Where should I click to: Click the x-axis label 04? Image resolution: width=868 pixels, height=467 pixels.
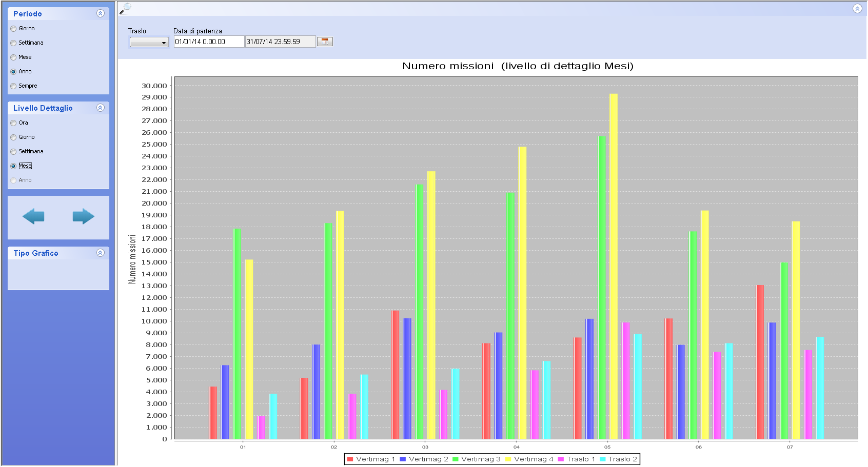(x=517, y=447)
